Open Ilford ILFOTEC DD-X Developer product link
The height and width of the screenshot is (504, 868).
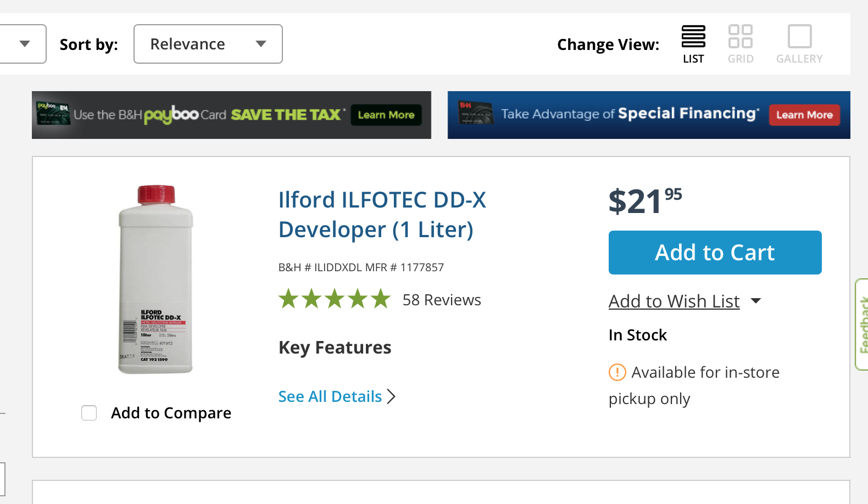point(382,215)
